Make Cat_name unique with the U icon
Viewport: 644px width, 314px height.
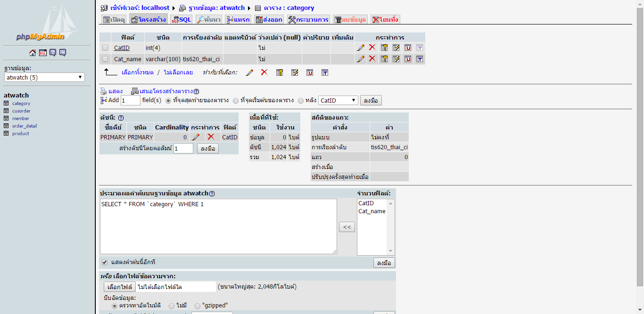[408, 59]
